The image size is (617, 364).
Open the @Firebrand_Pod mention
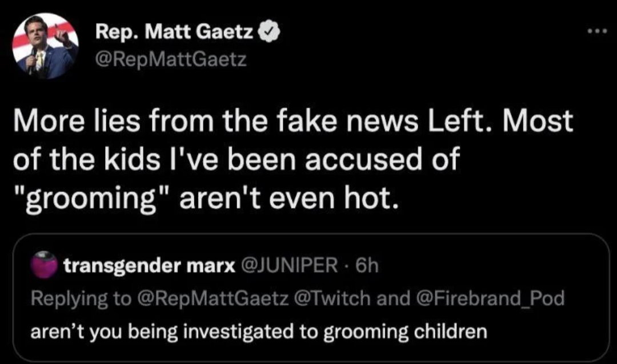(490, 298)
